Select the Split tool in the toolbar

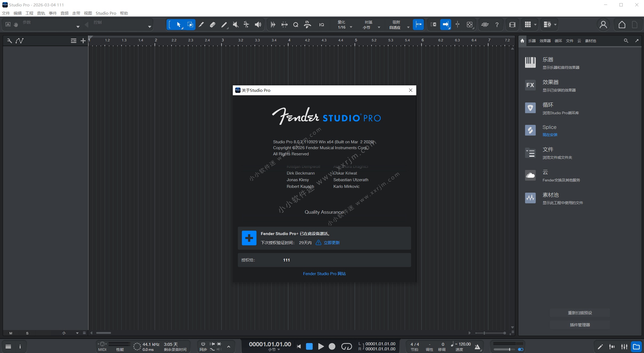(201, 25)
